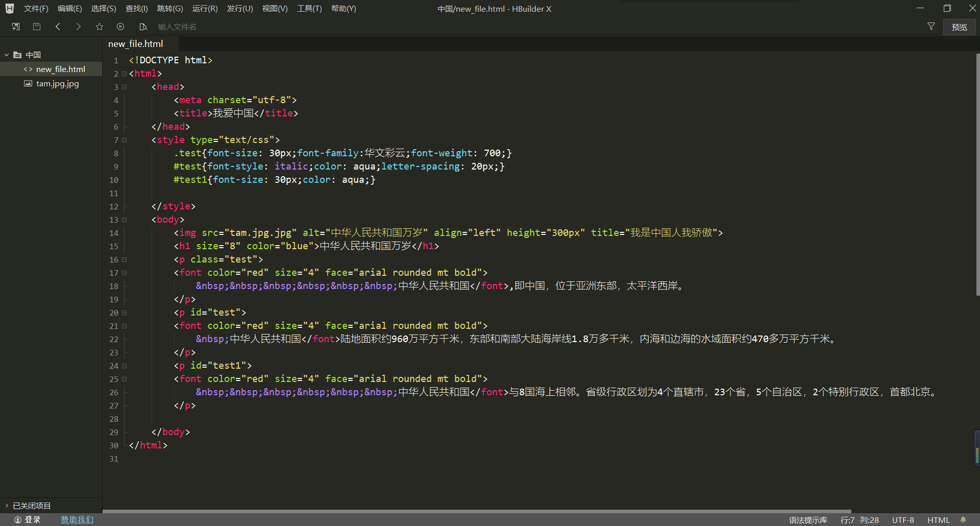The image size is (980, 526).
Task: Open the 发行(U) menu
Action: (x=240, y=9)
